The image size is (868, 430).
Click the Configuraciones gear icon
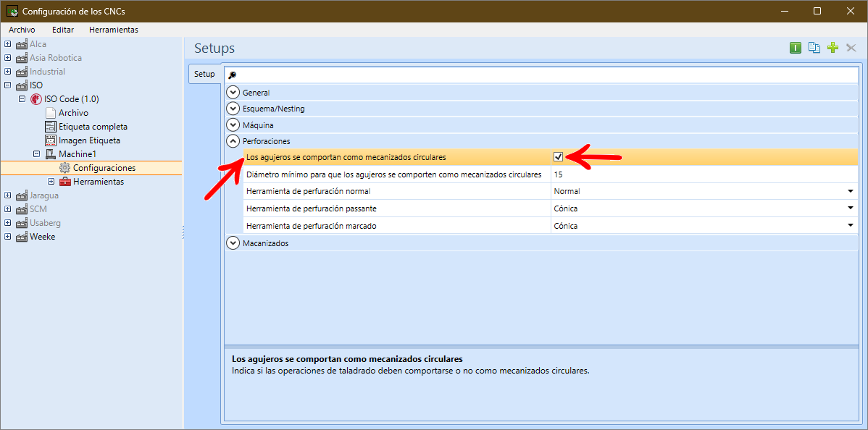click(x=64, y=168)
